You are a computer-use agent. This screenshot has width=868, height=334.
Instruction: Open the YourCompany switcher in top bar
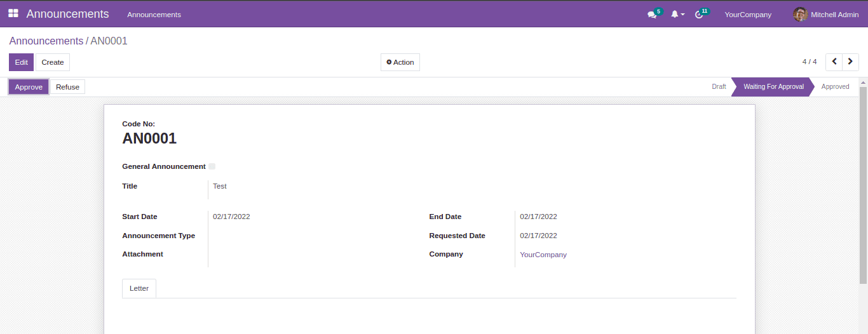[x=747, y=15]
